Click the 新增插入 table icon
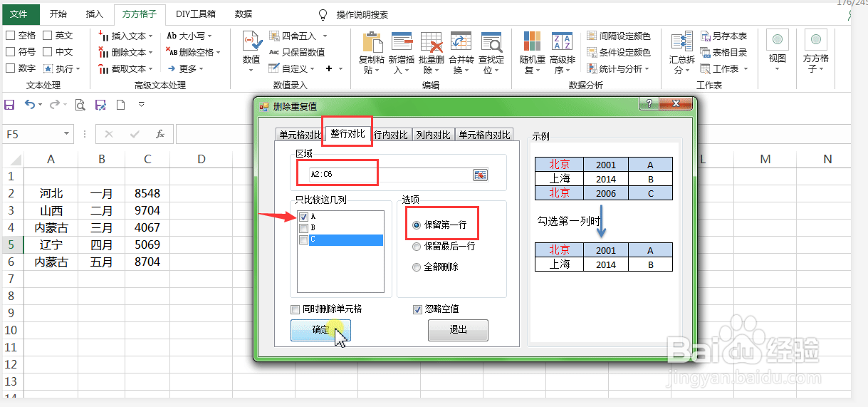This screenshot has width=868, height=407. (x=402, y=42)
